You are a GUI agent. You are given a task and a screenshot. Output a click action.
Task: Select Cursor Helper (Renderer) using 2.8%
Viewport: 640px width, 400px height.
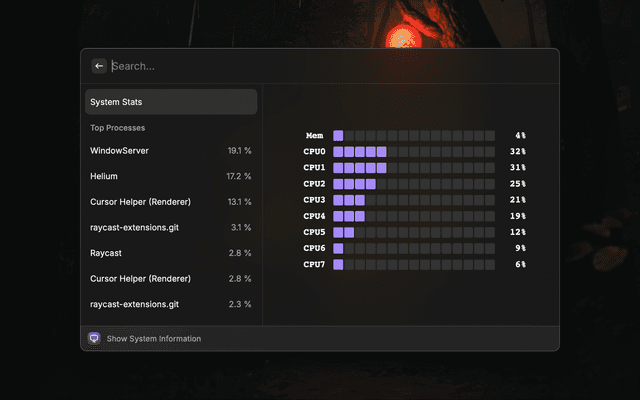point(170,278)
